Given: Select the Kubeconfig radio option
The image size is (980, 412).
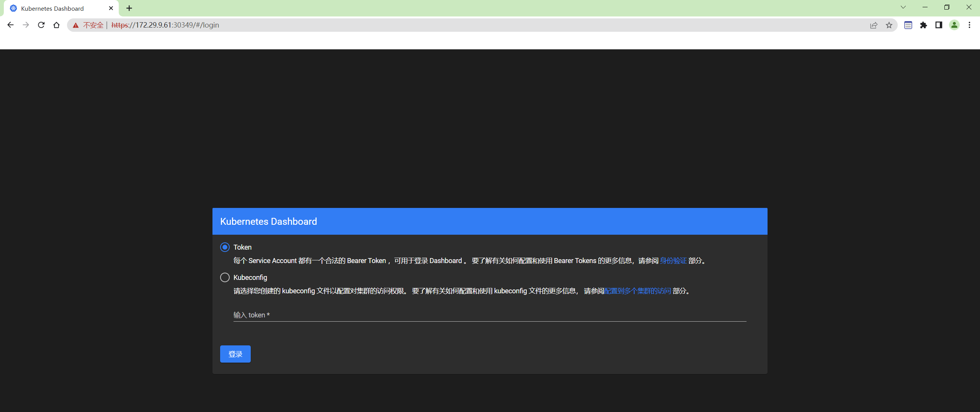Looking at the screenshot, I should click(x=225, y=277).
